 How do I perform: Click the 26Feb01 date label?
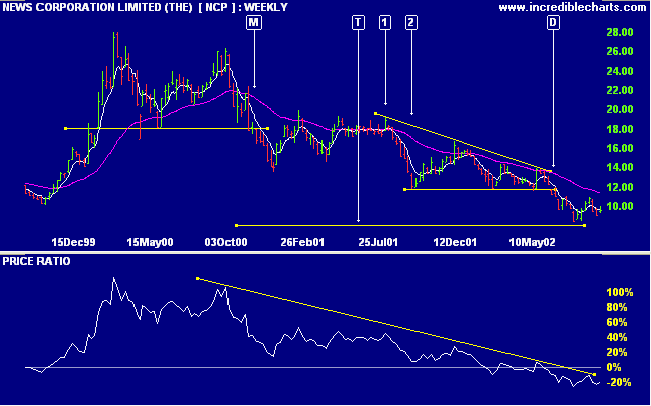click(x=302, y=242)
